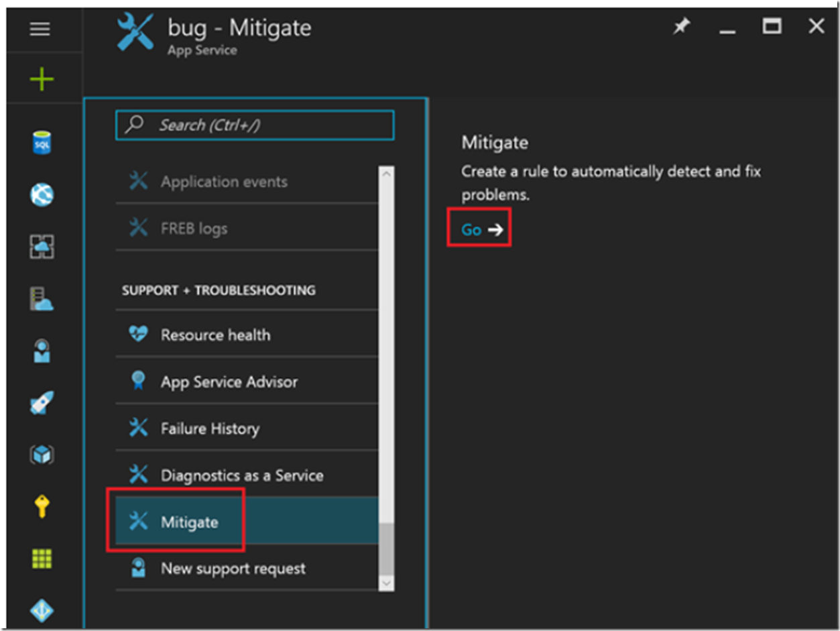Open Application events menu item
Image resolution: width=840 pixels, height=631 pixels.
247,182
